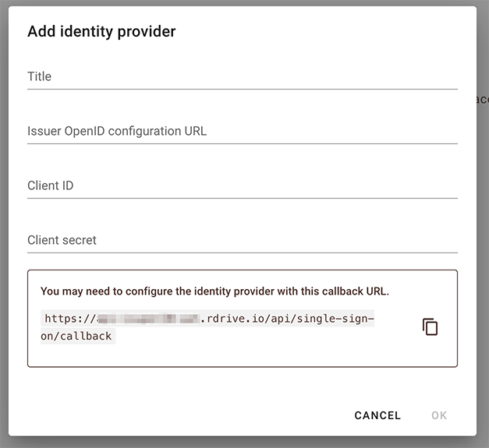489x448 pixels.
Task: Click '.rdrive.io/api/single-sign-' in the URL
Action: (287, 319)
